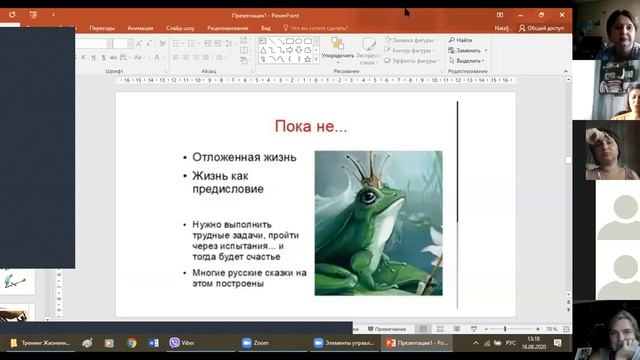Open Reading view from status bar
Screen dimensions: 640x360
(457, 329)
